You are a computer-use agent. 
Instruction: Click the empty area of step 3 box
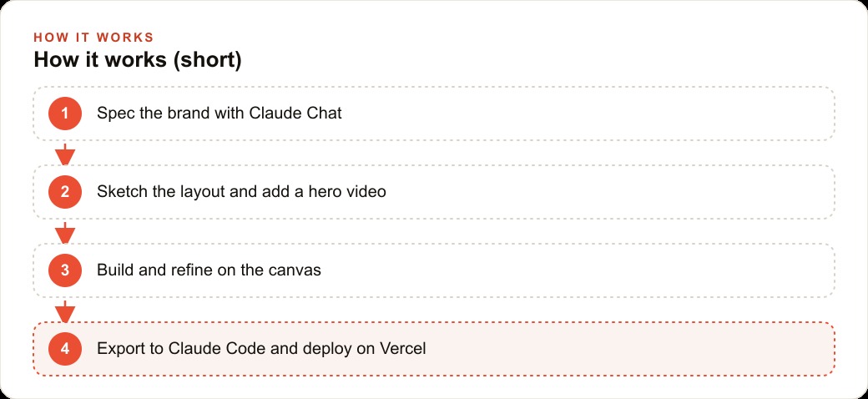point(576,270)
